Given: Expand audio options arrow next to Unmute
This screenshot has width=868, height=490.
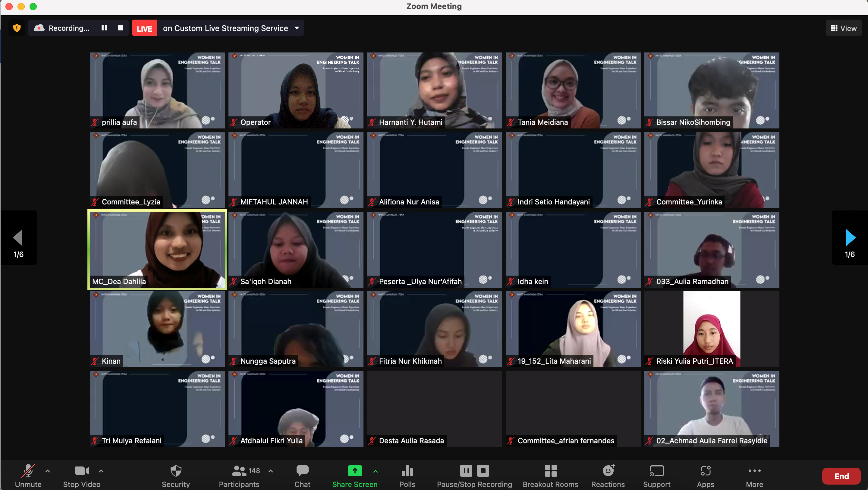Looking at the screenshot, I should pos(48,471).
